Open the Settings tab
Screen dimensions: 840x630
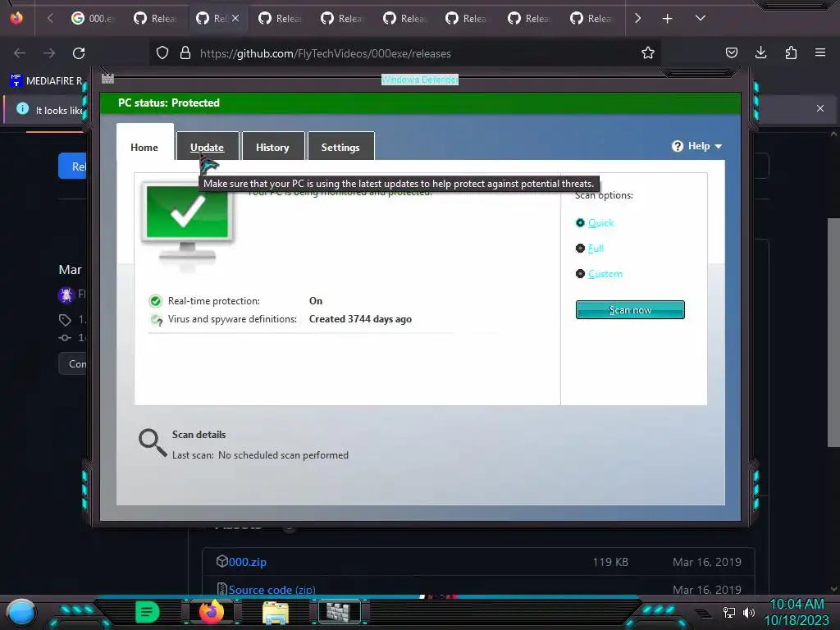(x=340, y=147)
